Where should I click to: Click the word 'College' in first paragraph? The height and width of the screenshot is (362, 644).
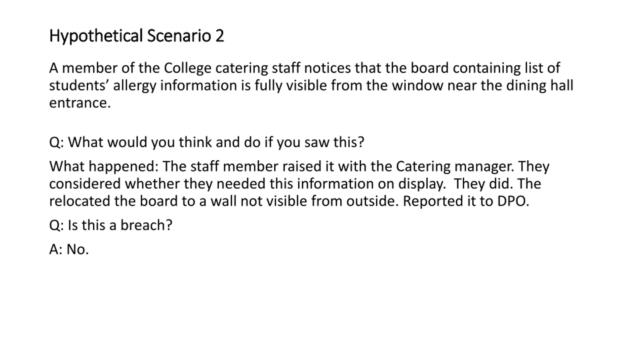[x=187, y=68]
